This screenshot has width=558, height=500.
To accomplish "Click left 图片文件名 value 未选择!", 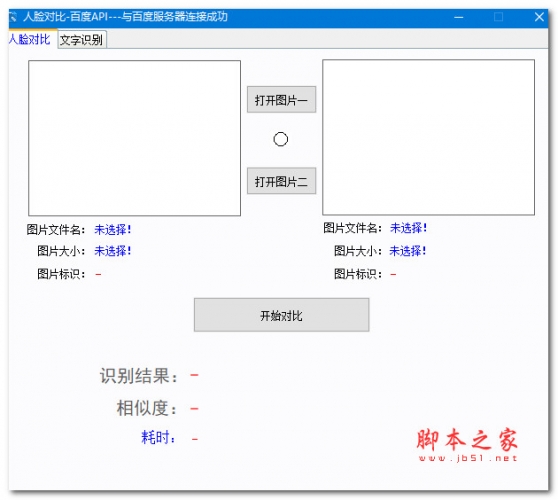I will (x=113, y=230).
